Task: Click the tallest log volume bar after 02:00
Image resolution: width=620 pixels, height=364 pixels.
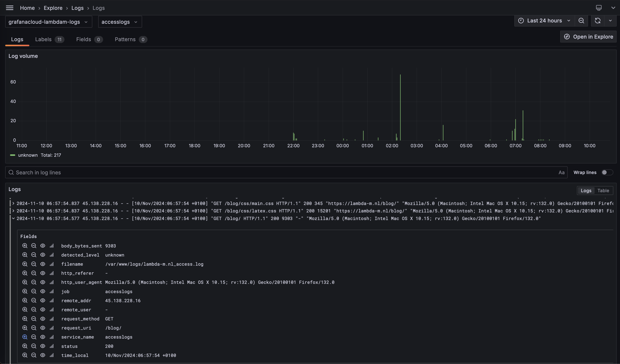Action: point(400,107)
